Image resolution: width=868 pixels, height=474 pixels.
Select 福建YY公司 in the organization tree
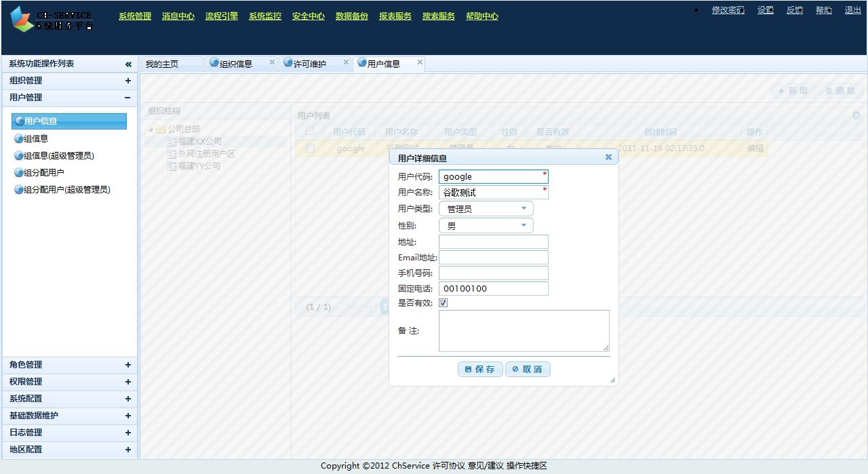(x=199, y=166)
